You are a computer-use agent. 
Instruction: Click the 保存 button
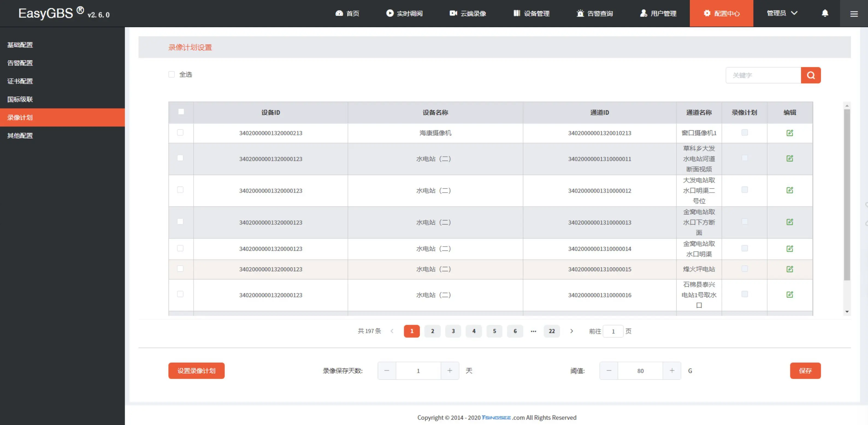[x=805, y=370]
